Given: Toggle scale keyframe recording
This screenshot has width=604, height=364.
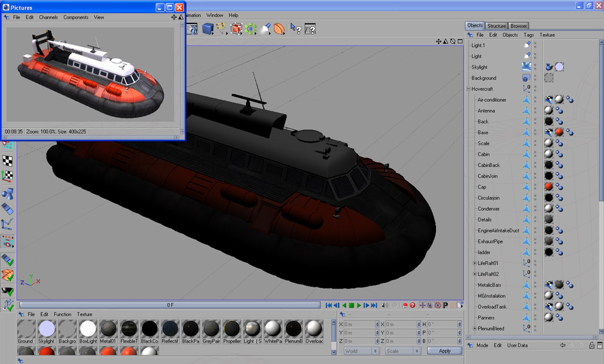Looking at the screenshot, I should tap(430, 305).
